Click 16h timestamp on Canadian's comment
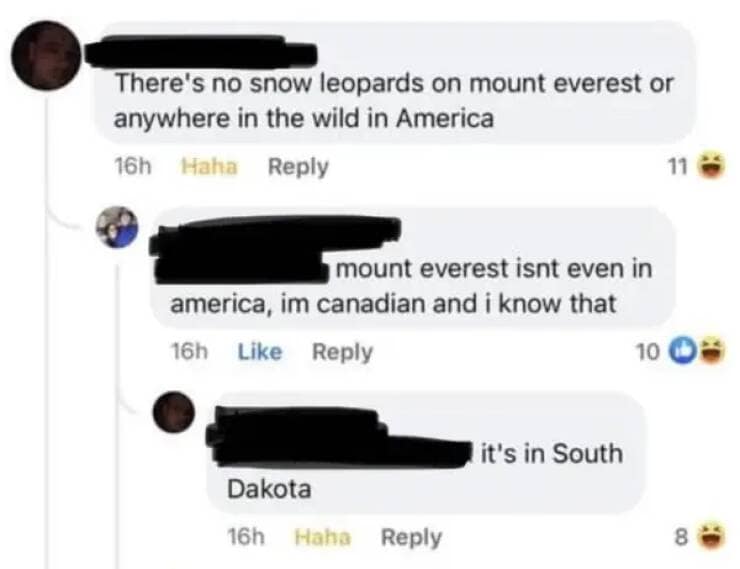 click(x=188, y=351)
